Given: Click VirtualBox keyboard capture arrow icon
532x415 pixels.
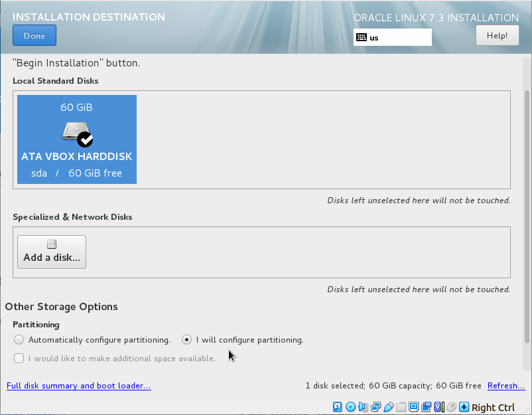Looking at the screenshot, I should (464, 407).
